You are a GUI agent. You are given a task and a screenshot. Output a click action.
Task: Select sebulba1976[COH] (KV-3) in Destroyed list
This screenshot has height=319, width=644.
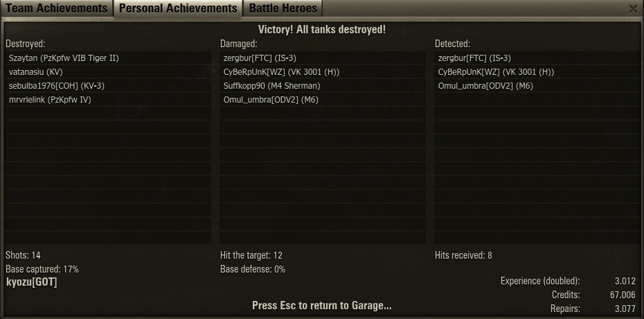pyautogui.click(x=108, y=86)
